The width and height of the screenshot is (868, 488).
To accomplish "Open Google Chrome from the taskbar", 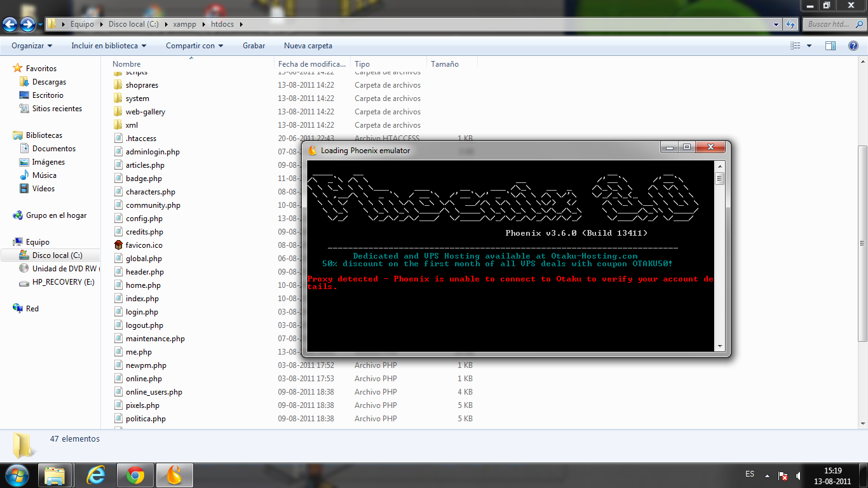I will (135, 475).
